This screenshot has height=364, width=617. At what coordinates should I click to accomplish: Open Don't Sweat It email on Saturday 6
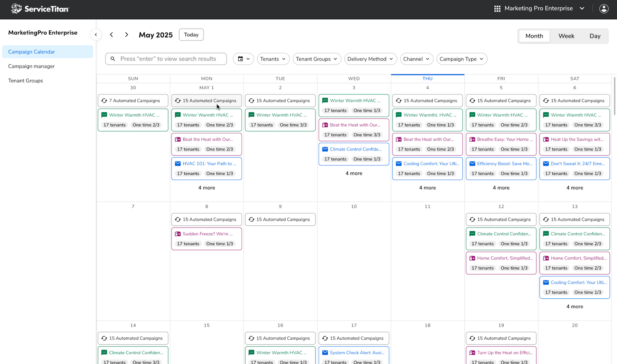tap(575, 169)
